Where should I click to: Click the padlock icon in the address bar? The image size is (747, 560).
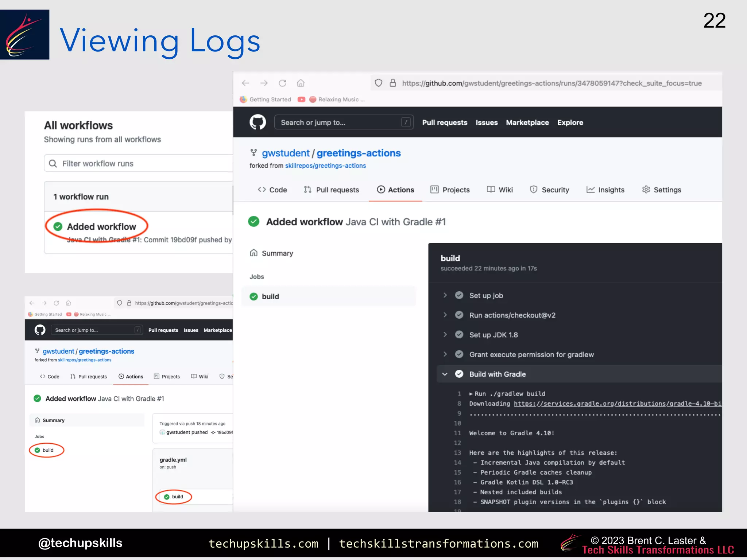[x=393, y=83]
